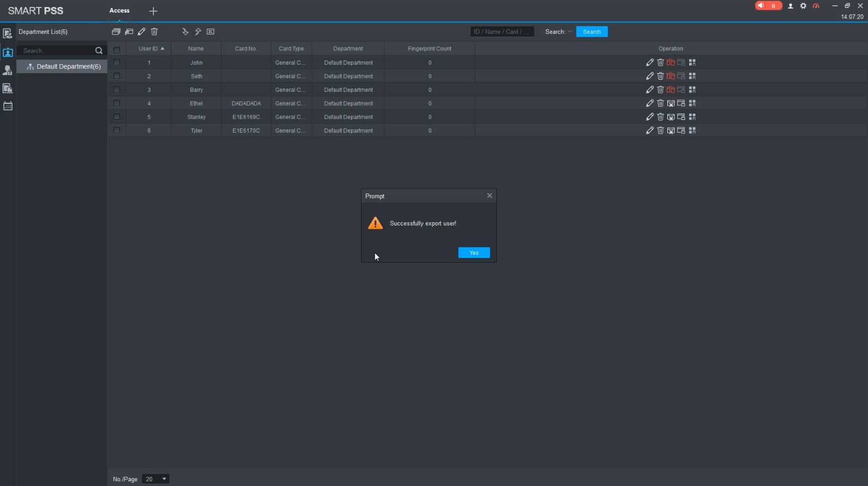Click card number E1E6169C in Stanley's row
868x486 pixels.
(x=246, y=117)
